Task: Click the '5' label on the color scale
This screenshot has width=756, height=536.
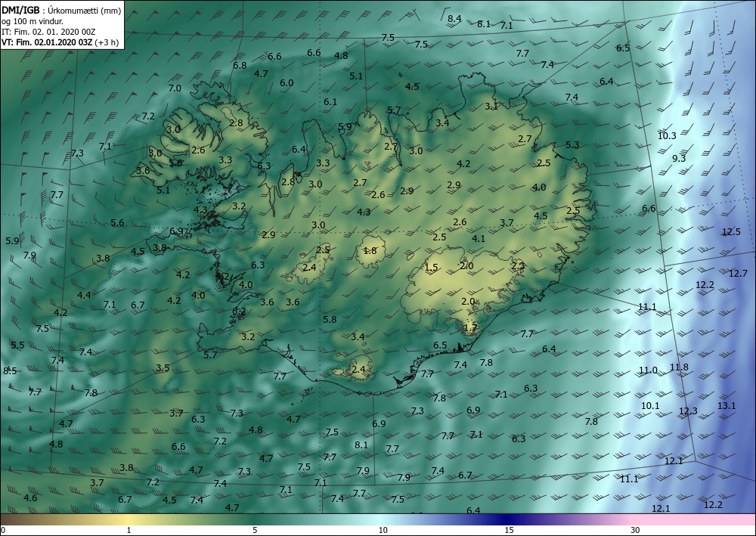Action: pyautogui.click(x=255, y=530)
